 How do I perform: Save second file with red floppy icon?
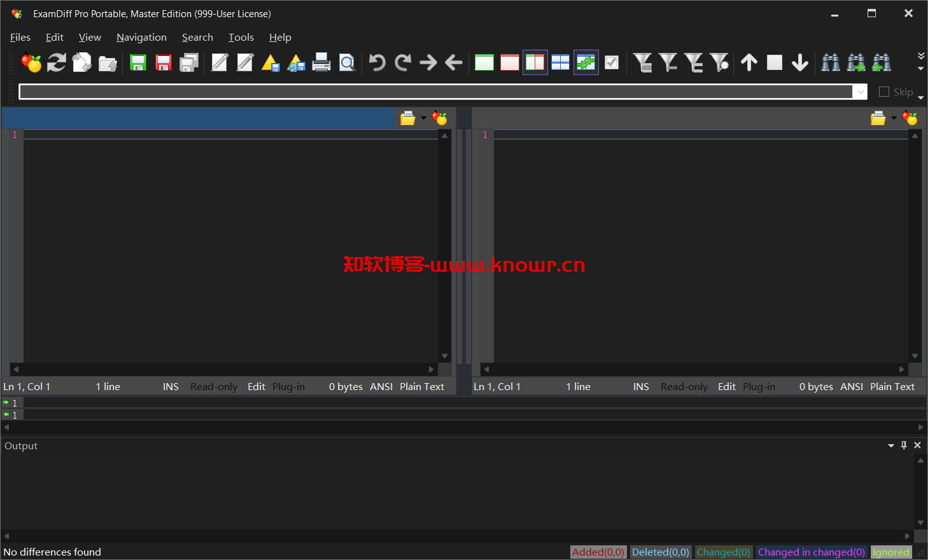click(164, 62)
